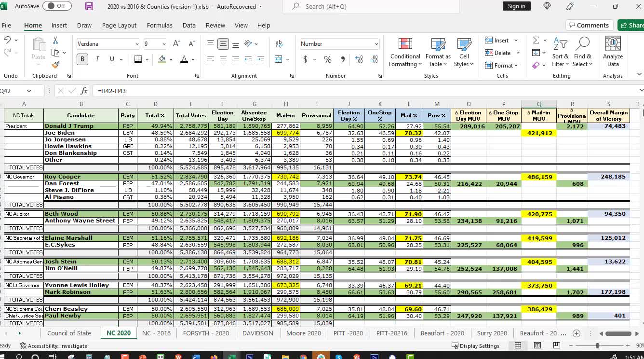Image resolution: width=644 pixels, height=359 pixels.
Task: Click into the formula bar showing =H42-H43
Action: tap(364, 91)
